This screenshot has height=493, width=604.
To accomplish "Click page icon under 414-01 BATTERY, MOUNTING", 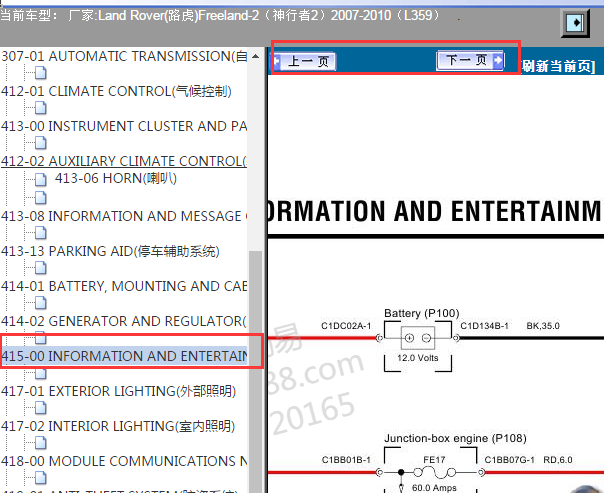I will [40, 303].
